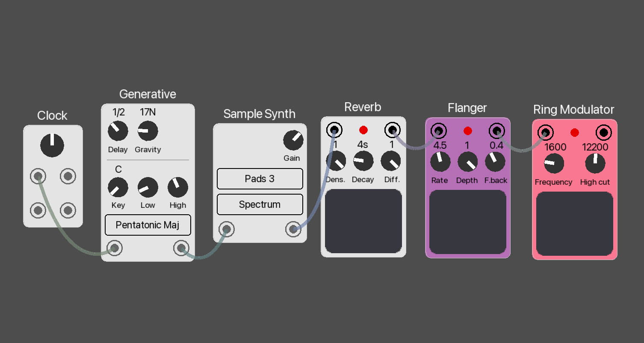This screenshot has height=343, width=644.
Task: Click the Clock's top-left output jack
Action: [38, 176]
